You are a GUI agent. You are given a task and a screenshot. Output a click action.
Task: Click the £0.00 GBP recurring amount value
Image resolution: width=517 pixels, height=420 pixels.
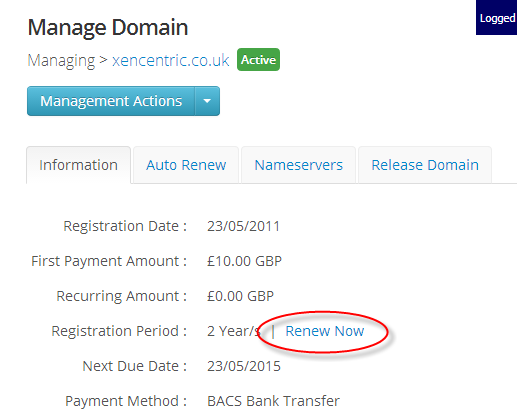(x=240, y=296)
